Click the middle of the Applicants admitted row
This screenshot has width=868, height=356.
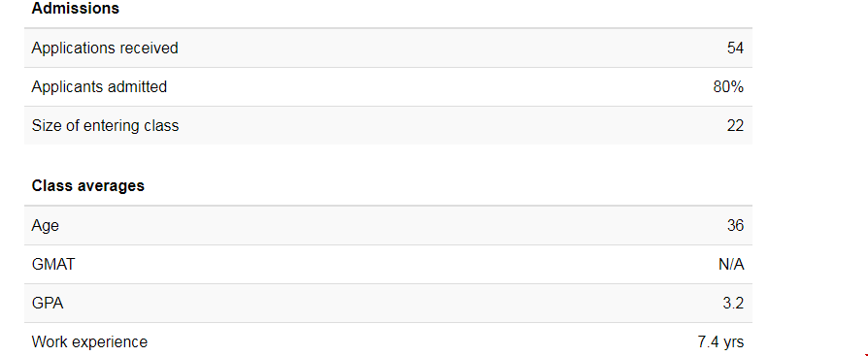[388, 86]
